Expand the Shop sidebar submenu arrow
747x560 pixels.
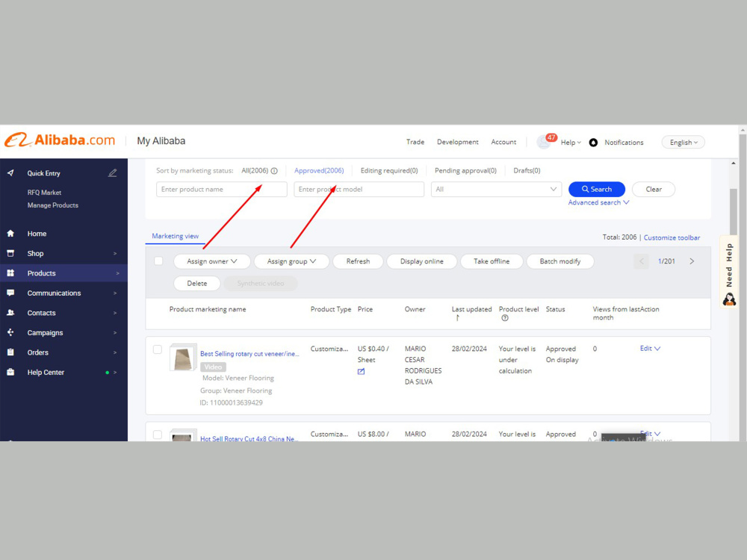115,253
